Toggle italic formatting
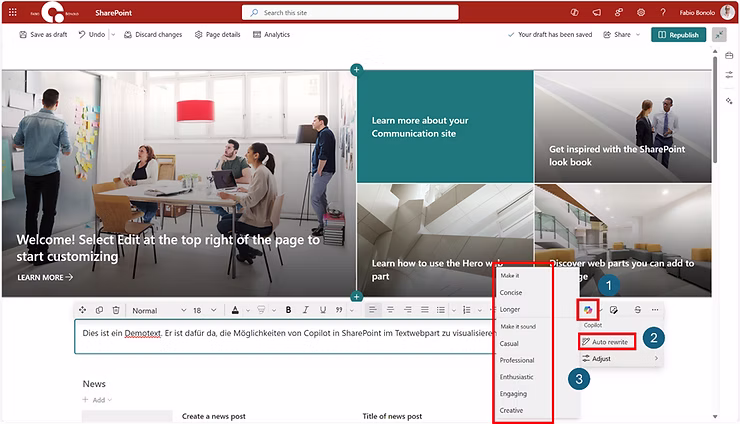 click(305, 310)
